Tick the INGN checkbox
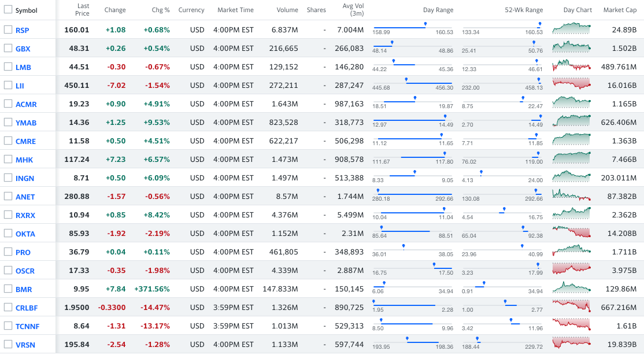Viewport: 644px width, 358px height. coord(8,178)
